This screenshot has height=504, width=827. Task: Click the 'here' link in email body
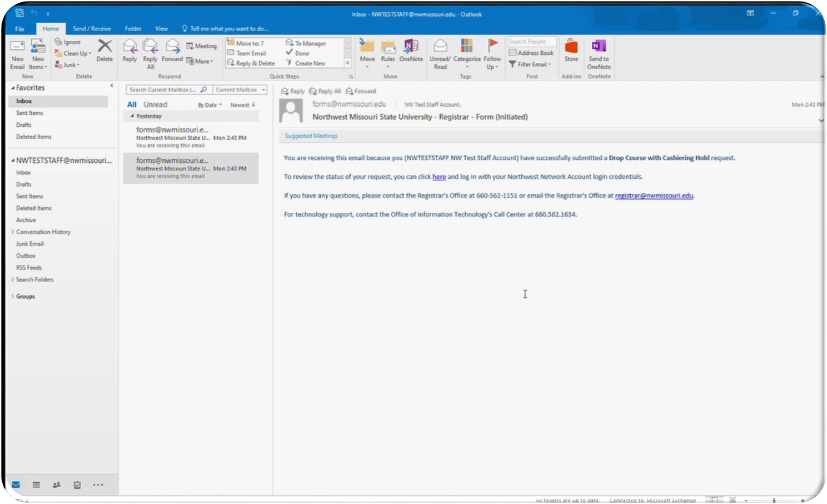[x=439, y=177]
